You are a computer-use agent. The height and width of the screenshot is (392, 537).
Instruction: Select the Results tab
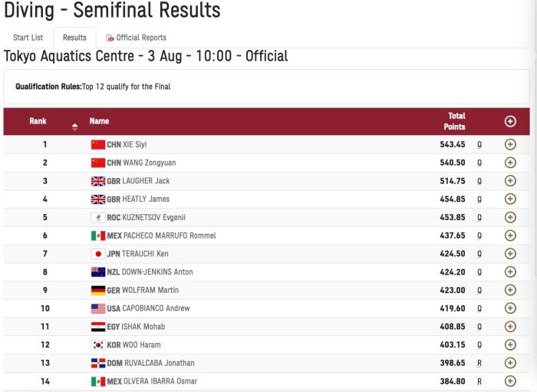(74, 38)
